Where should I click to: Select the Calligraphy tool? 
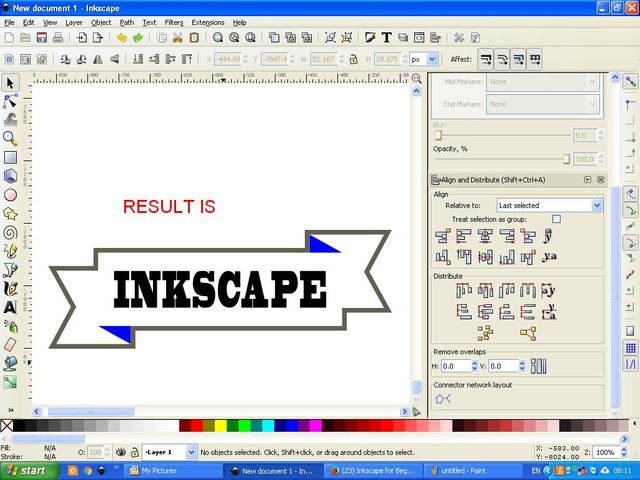point(10,289)
